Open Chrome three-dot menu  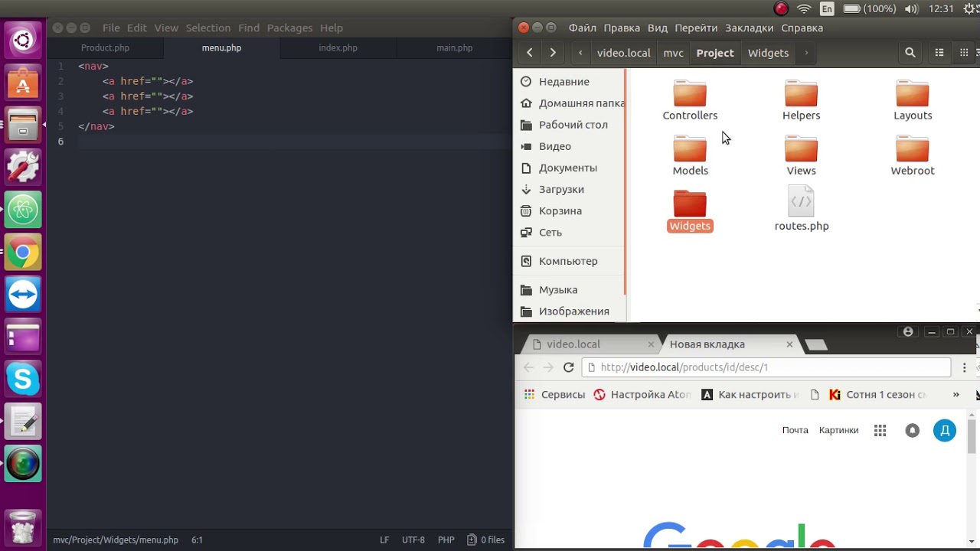point(965,367)
